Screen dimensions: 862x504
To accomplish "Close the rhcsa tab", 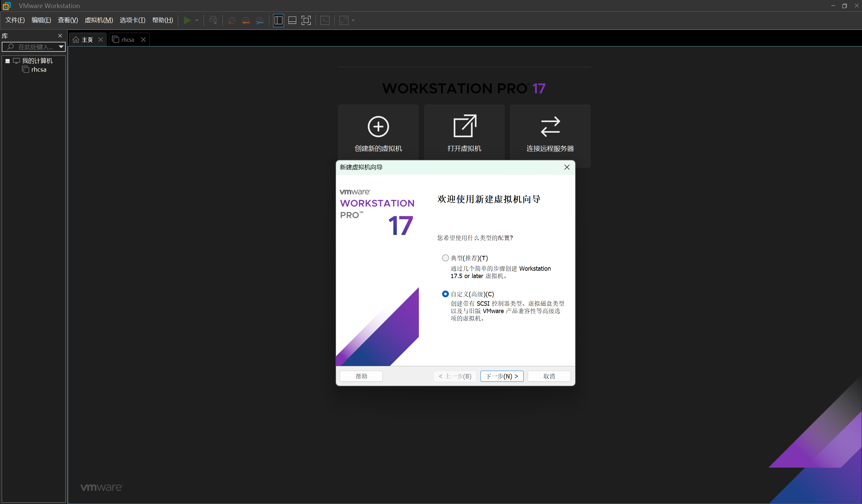I will [144, 40].
